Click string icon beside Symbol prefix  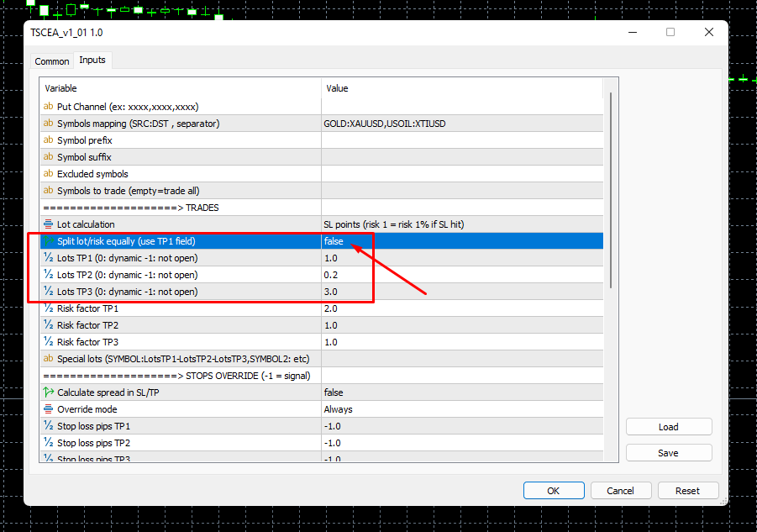pos(48,140)
